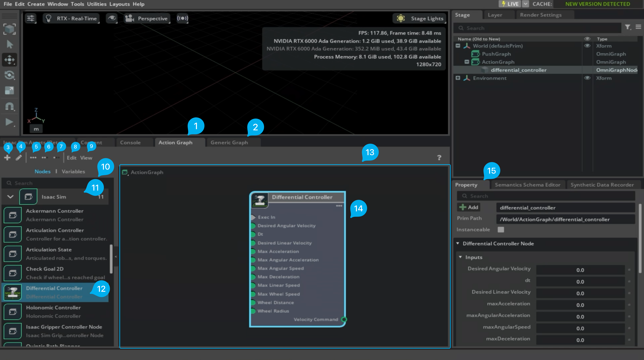Image resolution: width=644 pixels, height=360 pixels.
Task: Open the viewport eye show/hide menu
Action: (x=112, y=18)
